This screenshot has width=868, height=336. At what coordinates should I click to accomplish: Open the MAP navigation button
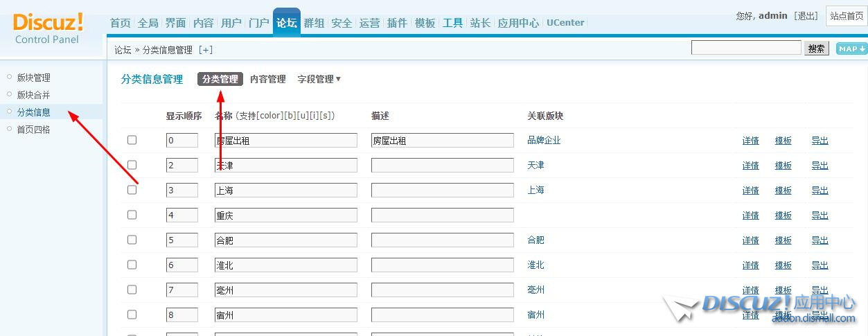pos(851,48)
